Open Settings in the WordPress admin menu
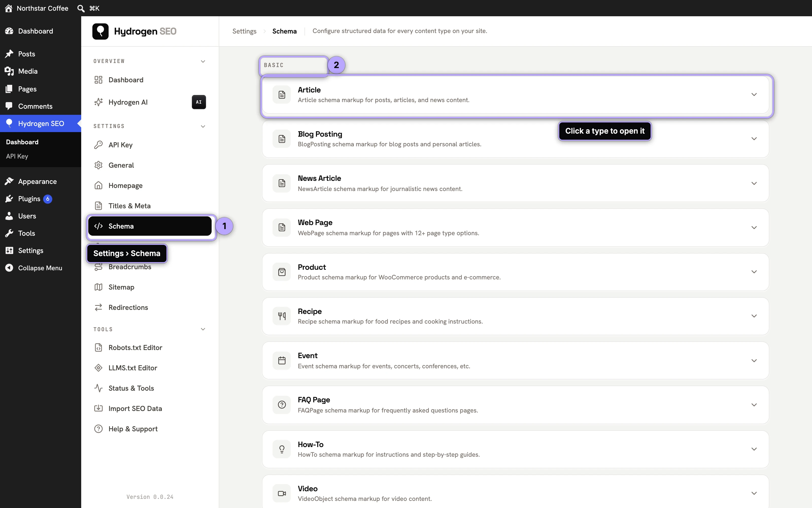Image resolution: width=812 pixels, height=508 pixels. pyautogui.click(x=41, y=250)
